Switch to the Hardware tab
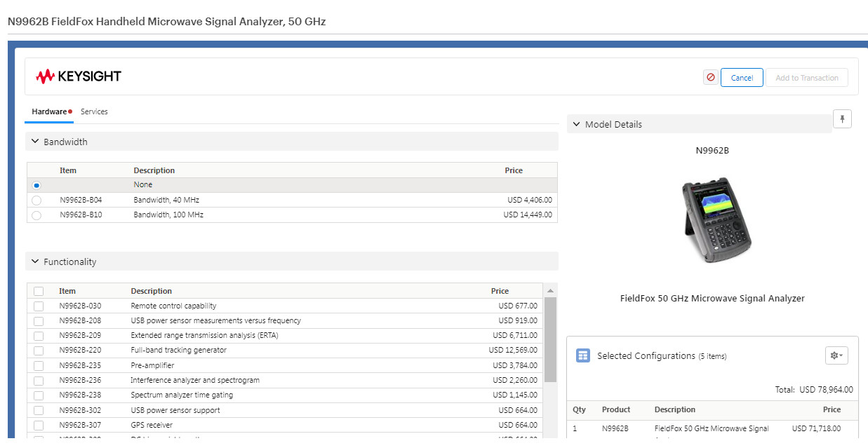Viewport: 868px width, 448px height. click(x=49, y=111)
